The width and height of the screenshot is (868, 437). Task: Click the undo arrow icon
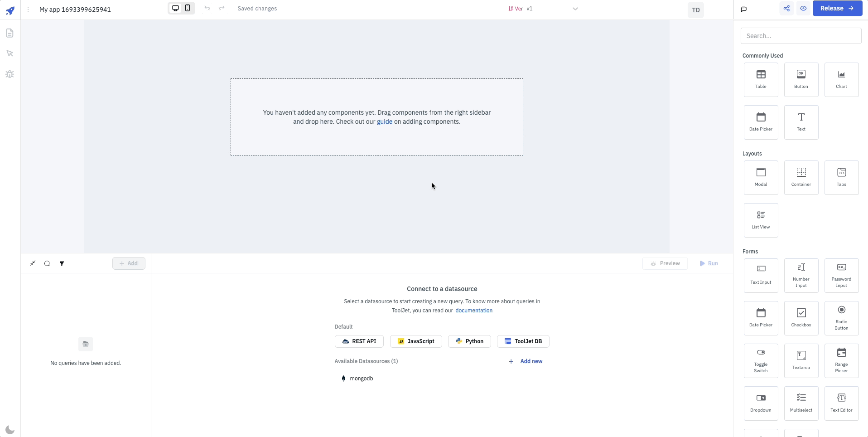coord(207,8)
